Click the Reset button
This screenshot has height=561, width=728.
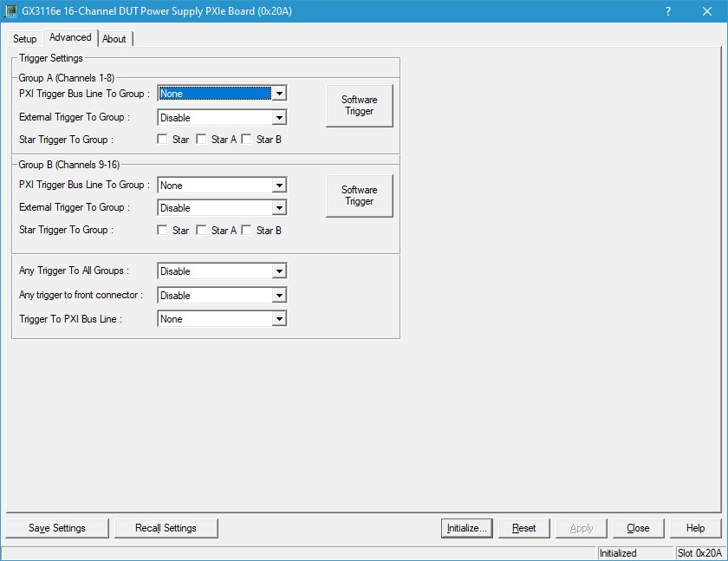click(523, 528)
